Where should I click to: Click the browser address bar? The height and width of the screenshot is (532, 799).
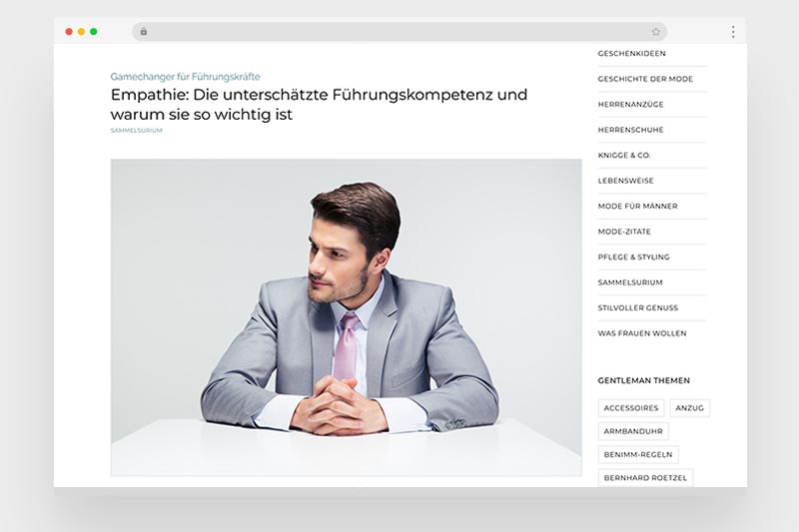tap(399, 32)
